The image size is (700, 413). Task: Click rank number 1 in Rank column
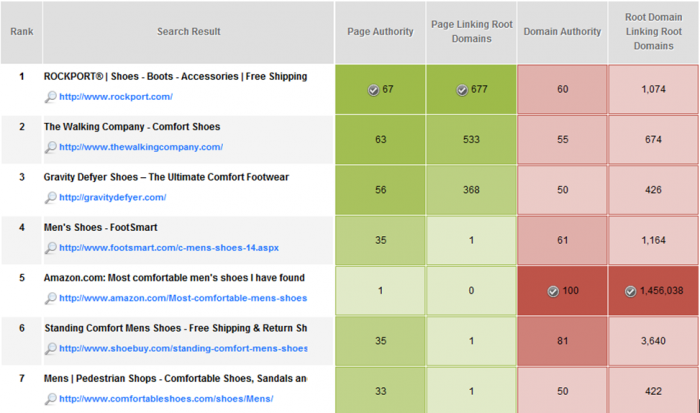coord(21,77)
